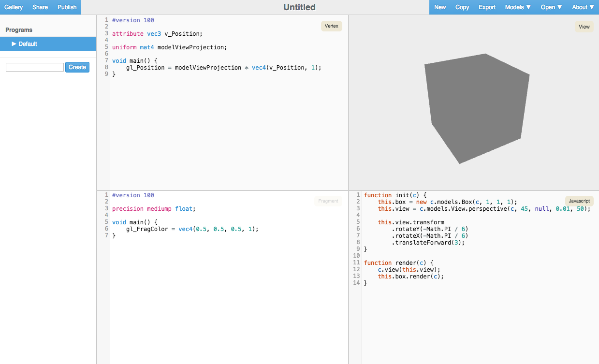Click the Javascript panel label
599x364 pixels.
[x=579, y=201]
